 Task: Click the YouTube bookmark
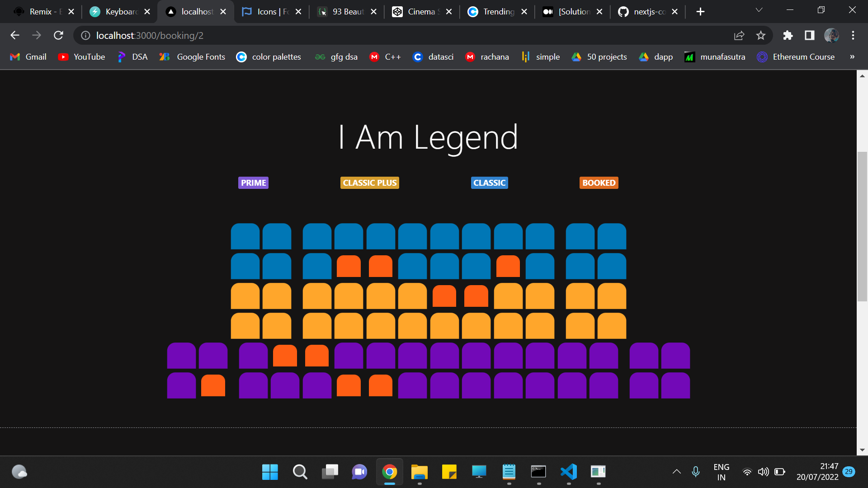82,57
